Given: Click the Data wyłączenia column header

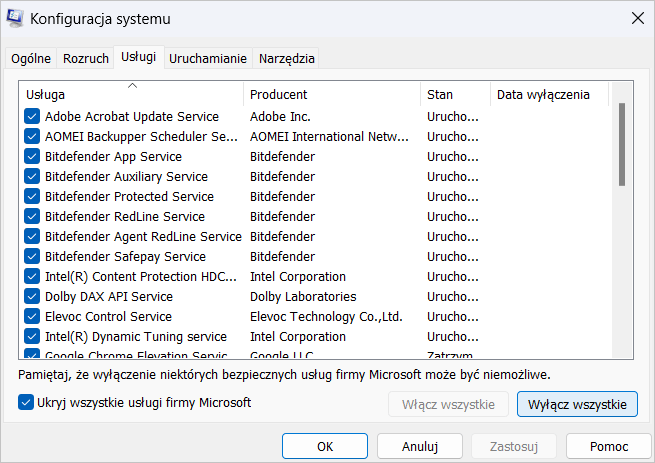Looking at the screenshot, I should point(550,94).
